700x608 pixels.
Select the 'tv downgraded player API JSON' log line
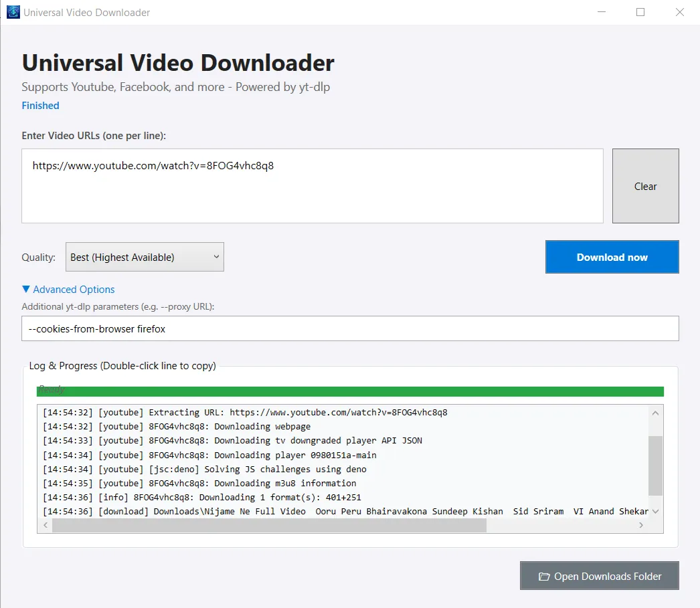[233, 441]
